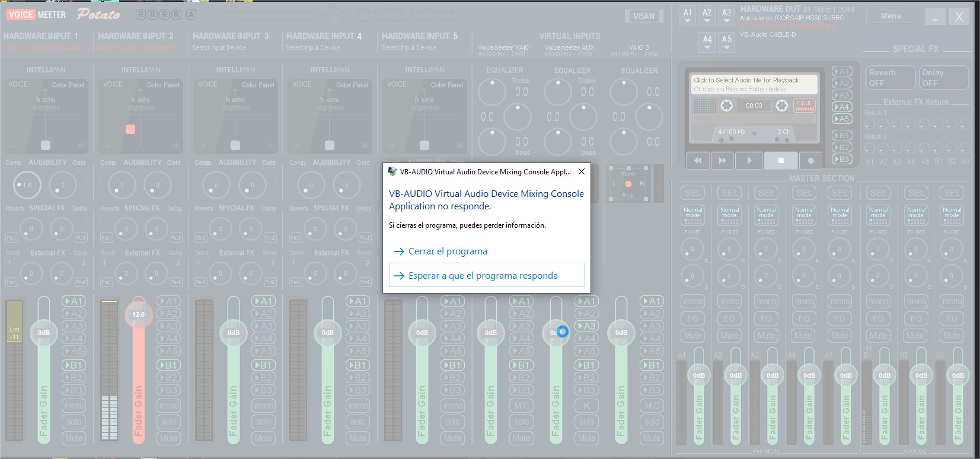Click the first R square beside the Potato logo
The width and height of the screenshot is (980, 459).
(x=141, y=14)
